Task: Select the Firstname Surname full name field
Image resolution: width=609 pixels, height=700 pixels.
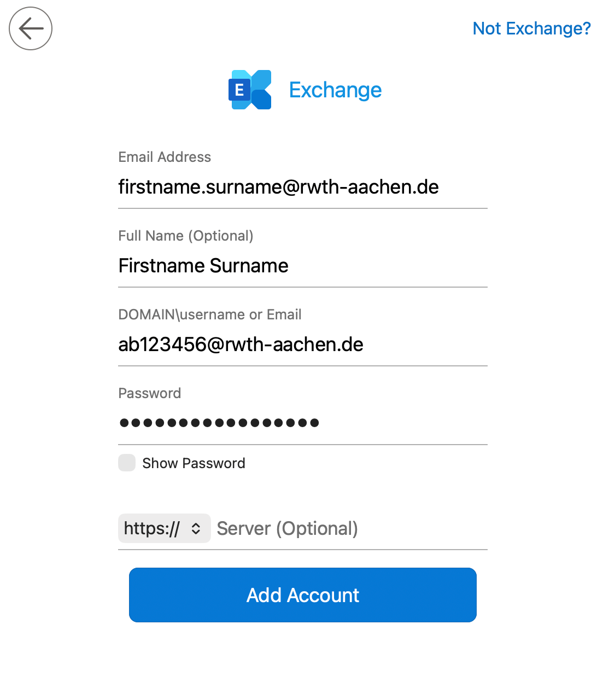Action: click(x=303, y=266)
